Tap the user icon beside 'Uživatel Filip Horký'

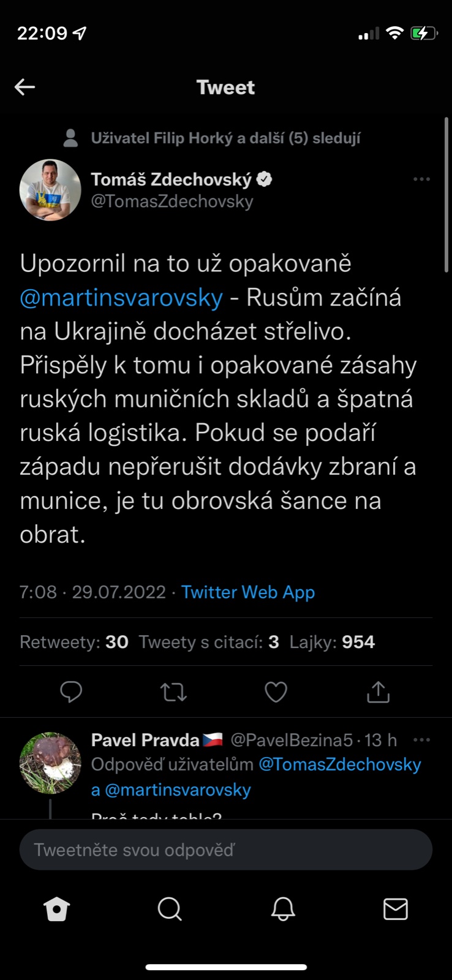tap(71, 138)
